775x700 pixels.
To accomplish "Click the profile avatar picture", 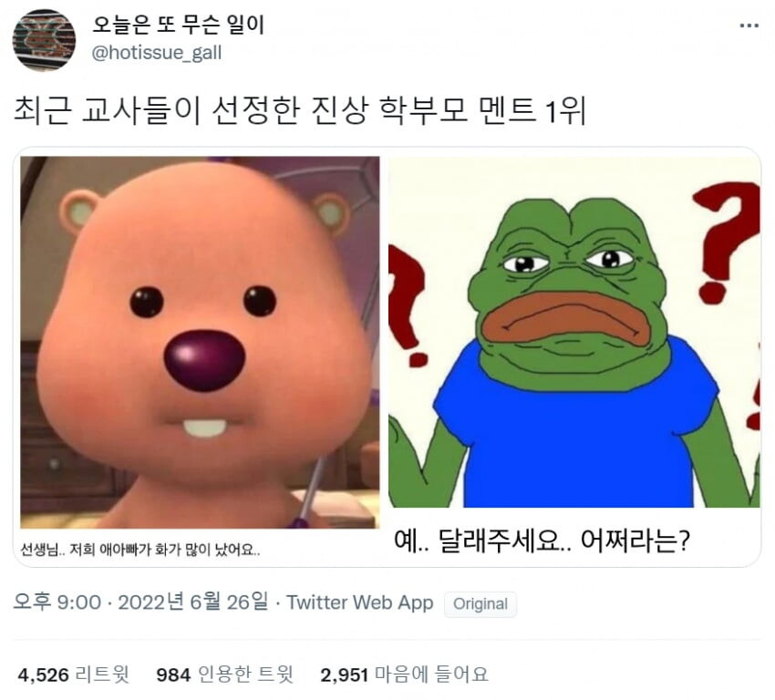I will (x=44, y=40).
